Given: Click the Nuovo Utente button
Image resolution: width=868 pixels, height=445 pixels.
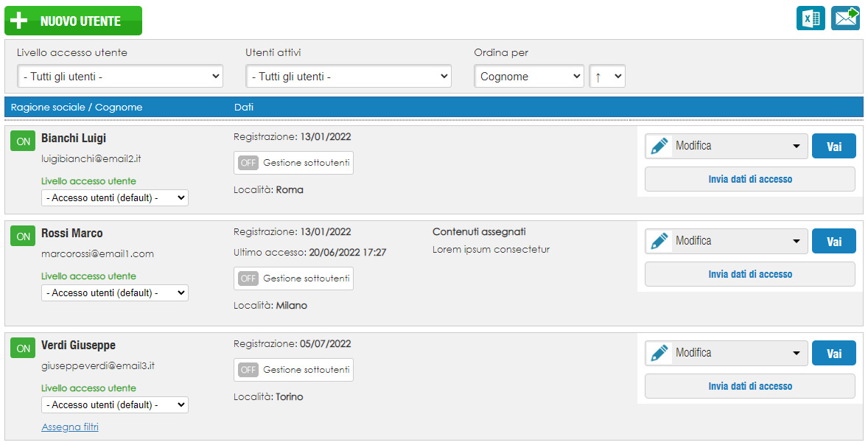Looking at the screenshot, I should click(x=73, y=21).
